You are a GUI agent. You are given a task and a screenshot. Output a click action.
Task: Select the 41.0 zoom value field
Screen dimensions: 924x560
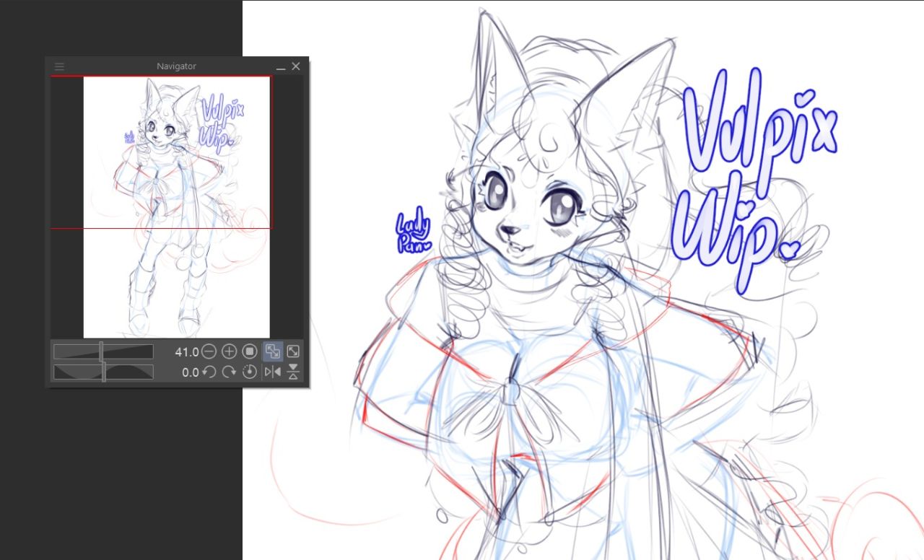(x=186, y=351)
